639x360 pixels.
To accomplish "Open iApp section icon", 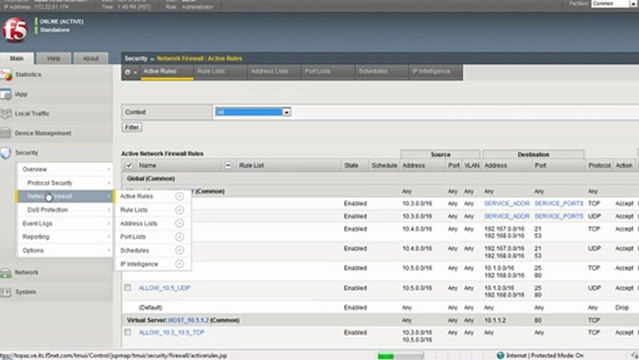I will tap(6, 94).
